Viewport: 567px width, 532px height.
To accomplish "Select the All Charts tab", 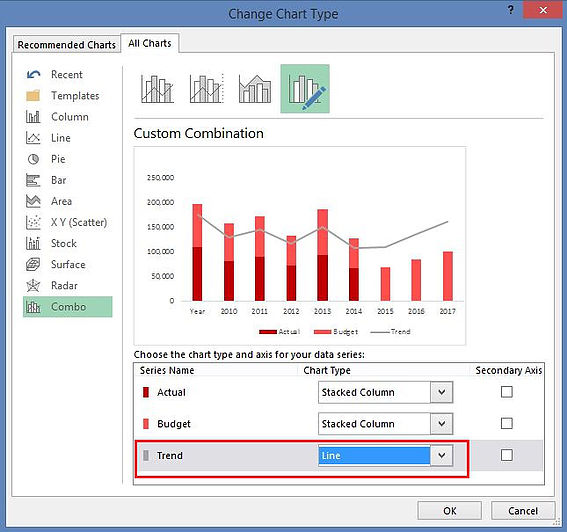I will pos(150,43).
